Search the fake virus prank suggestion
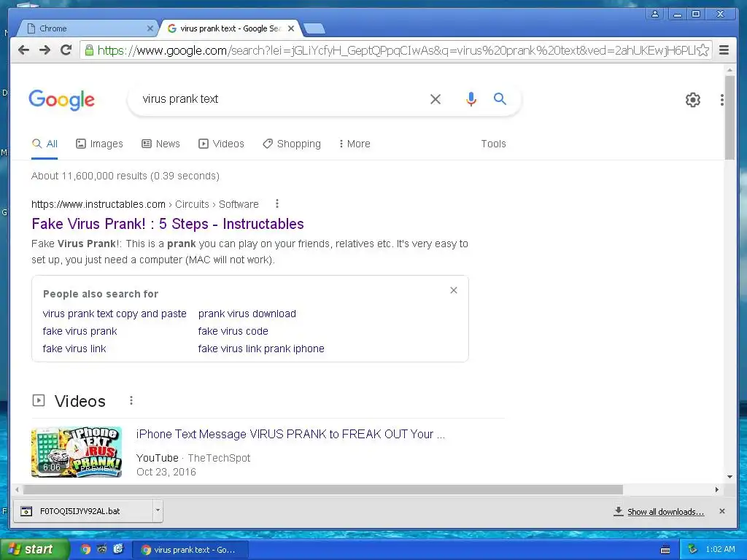The image size is (747, 560). point(80,332)
